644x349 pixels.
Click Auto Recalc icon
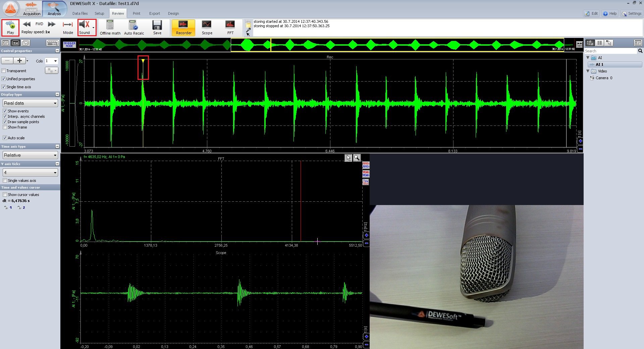pyautogui.click(x=134, y=28)
